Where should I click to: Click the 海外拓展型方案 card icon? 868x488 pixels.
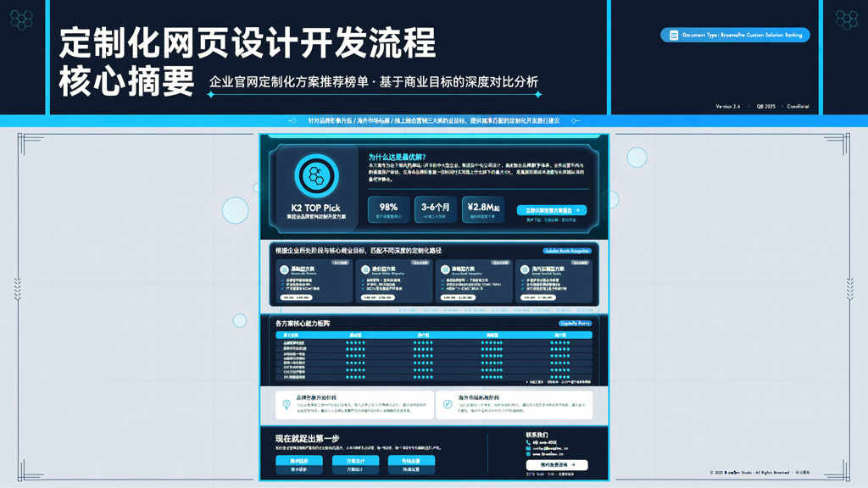[525, 270]
